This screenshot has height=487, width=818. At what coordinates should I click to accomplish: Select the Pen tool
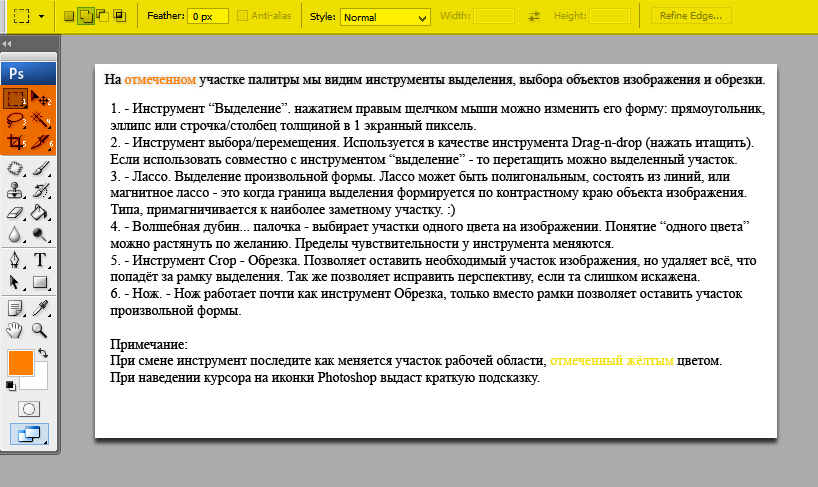click(15, 260)
